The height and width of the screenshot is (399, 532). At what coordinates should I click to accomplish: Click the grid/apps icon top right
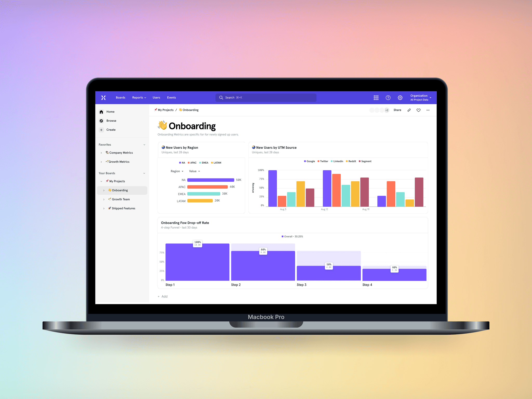pos(376,98)
